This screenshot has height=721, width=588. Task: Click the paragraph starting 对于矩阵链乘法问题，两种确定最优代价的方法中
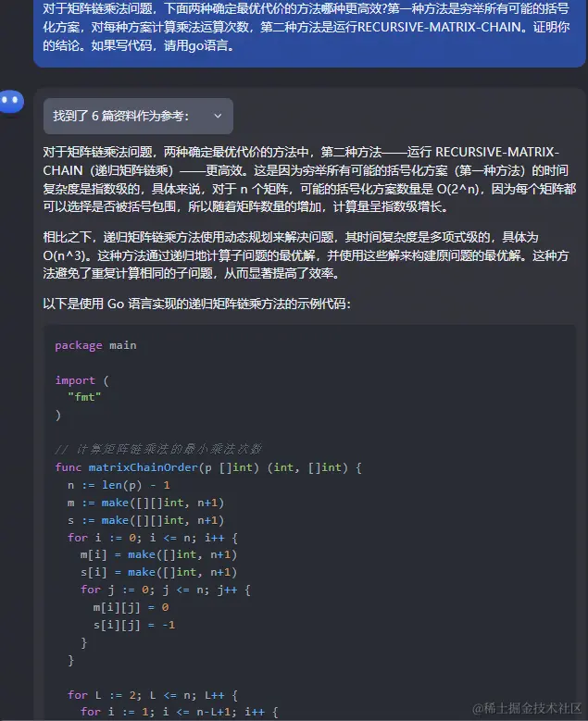[x=309, y=180]
